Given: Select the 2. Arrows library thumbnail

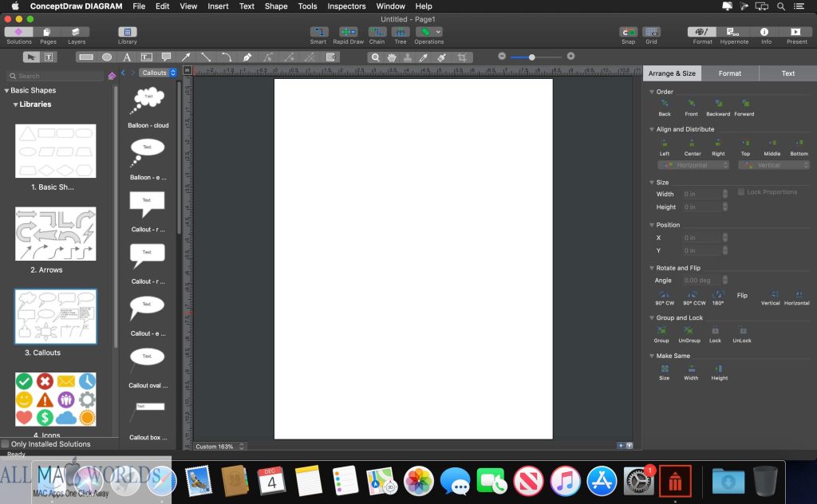Looking at the screenshot, I should [x=55, y=234].
